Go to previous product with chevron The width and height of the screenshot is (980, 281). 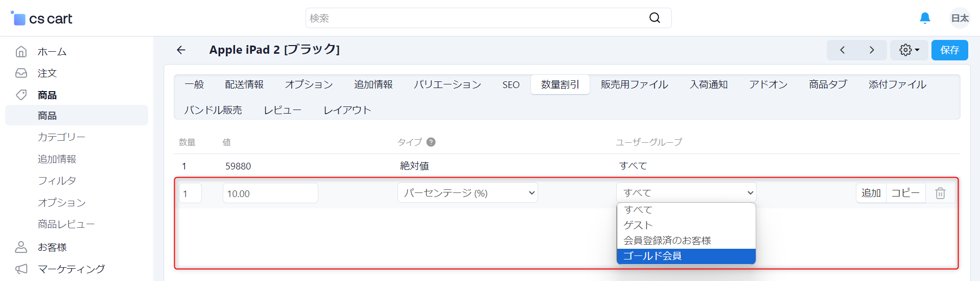click(842, 50)
